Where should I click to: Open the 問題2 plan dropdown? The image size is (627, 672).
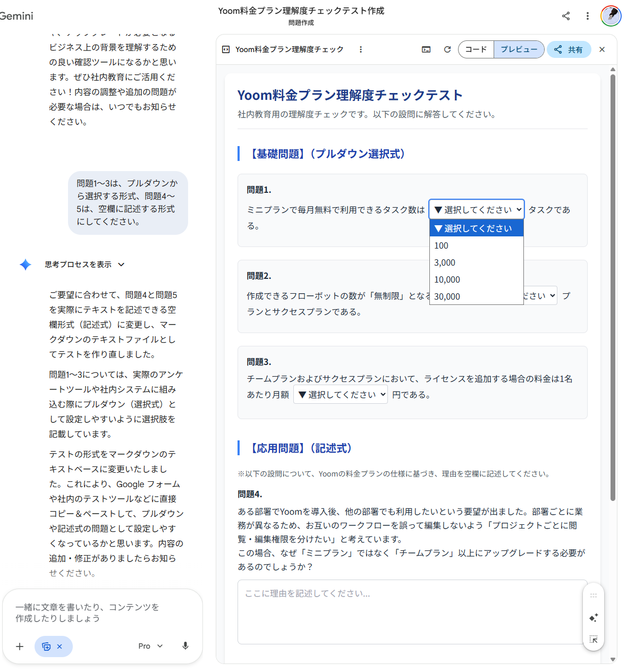[x=541, y=295]
